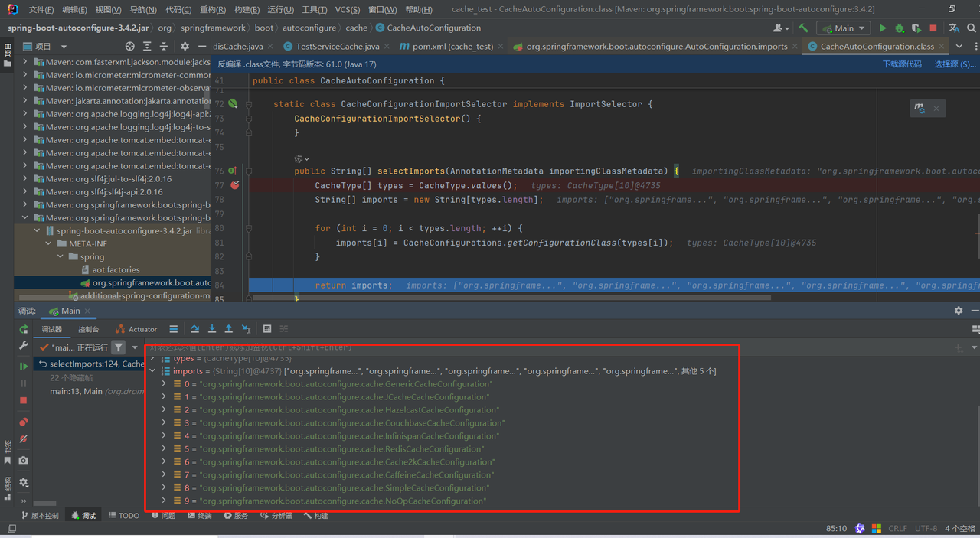
Task: Toggle the breakpoint on line 77
Action: click(x=235, y=184)
